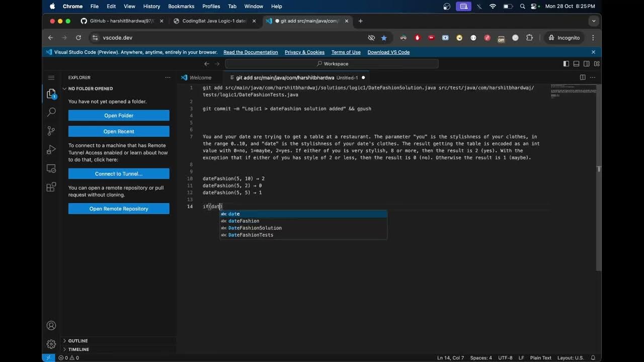Screen dimensions: 644x362
Task: Open the Extensions view icon
Action: [51, 187]
